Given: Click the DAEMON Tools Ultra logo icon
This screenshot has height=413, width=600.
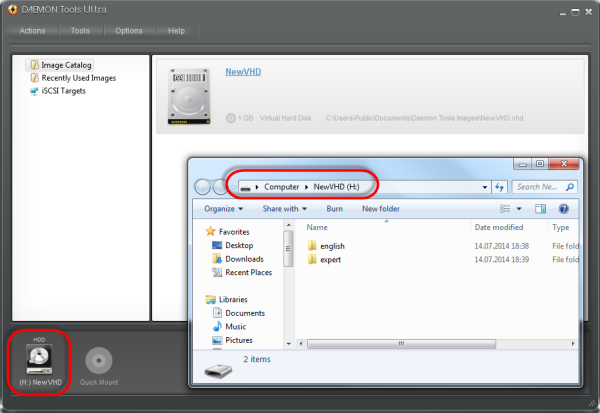Looking at the screenshot, I should pos(12,10).
